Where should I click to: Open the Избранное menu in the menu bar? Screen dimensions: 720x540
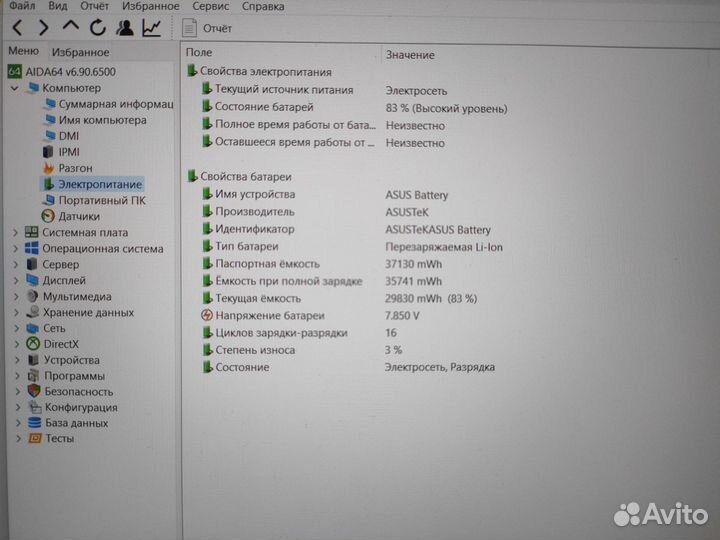pyautogui.click(x=151, y=6)
